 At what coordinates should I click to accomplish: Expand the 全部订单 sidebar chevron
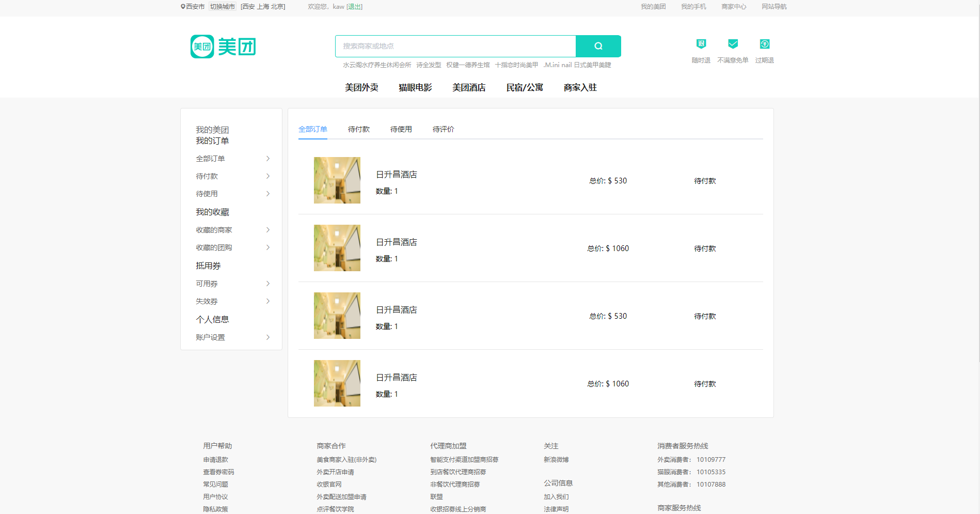[x=268, y=159]
